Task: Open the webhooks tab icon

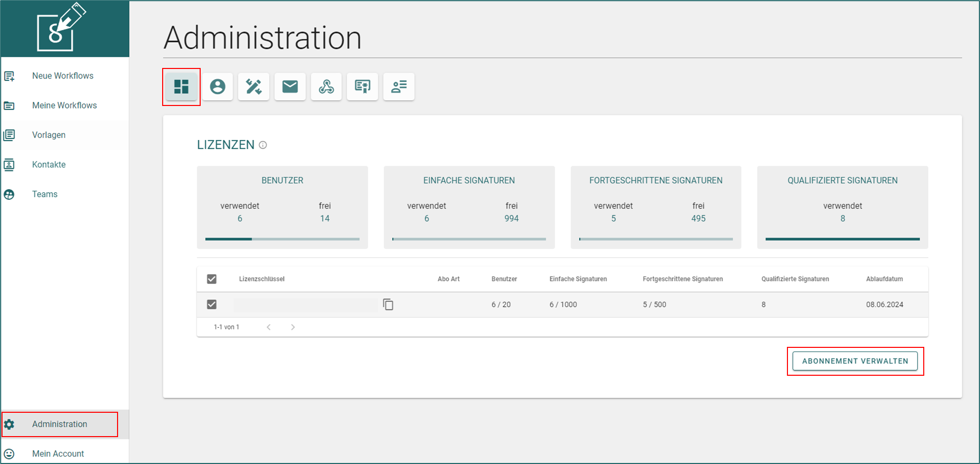Action: tap(326, 87)
